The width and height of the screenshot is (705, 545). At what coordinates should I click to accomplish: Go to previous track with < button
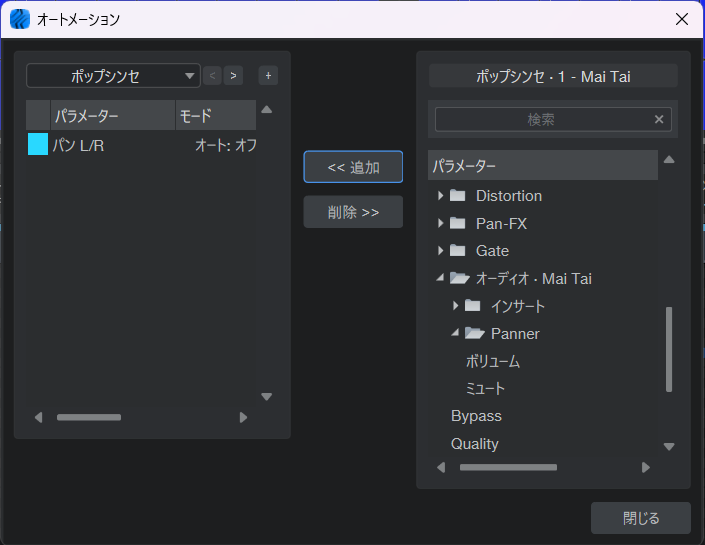212,76
